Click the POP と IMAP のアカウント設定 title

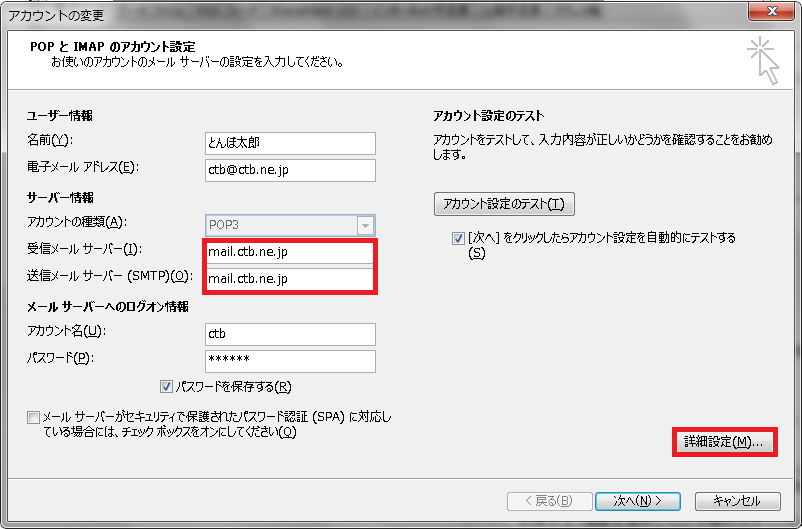[113, 47]
